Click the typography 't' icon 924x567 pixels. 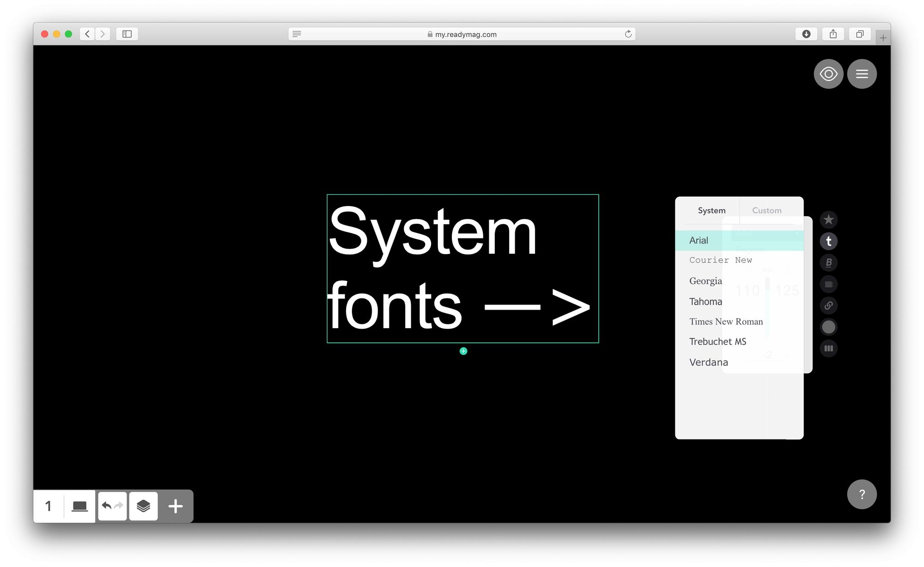828,241
